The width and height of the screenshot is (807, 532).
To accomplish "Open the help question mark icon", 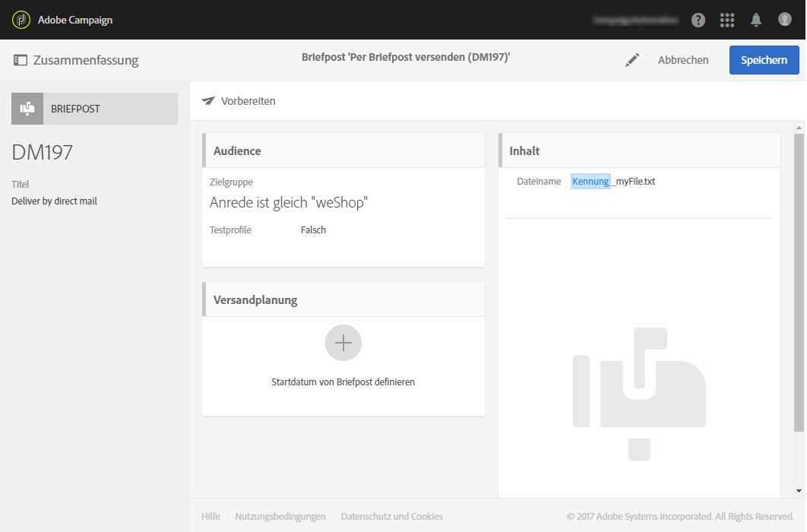I will (698, 21).
